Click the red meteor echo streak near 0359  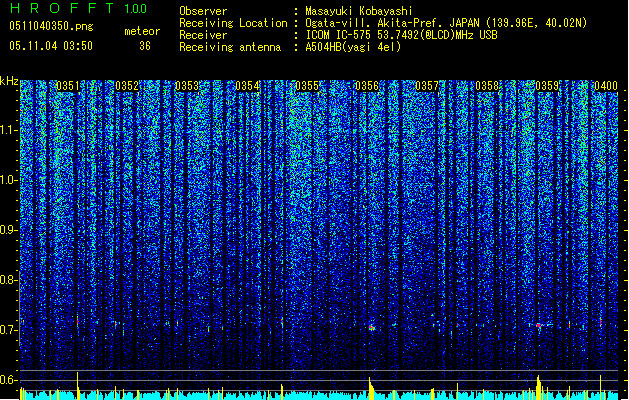pos(539,325)
